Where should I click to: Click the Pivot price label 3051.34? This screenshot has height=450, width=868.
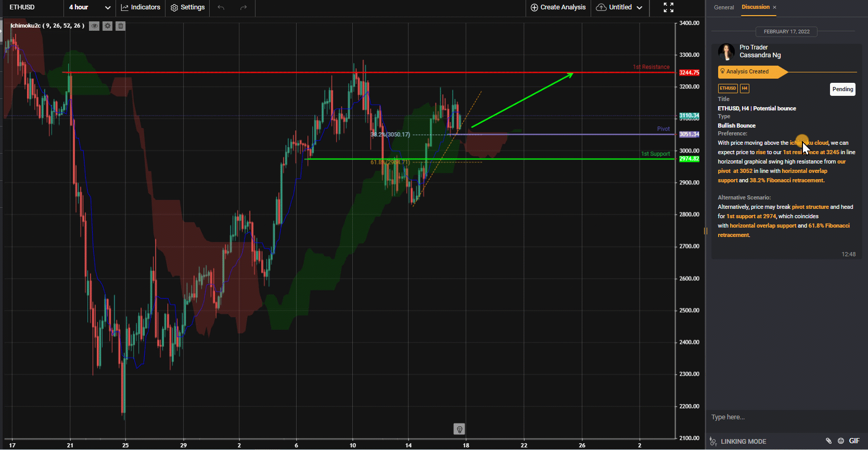(x=689, y=134)
